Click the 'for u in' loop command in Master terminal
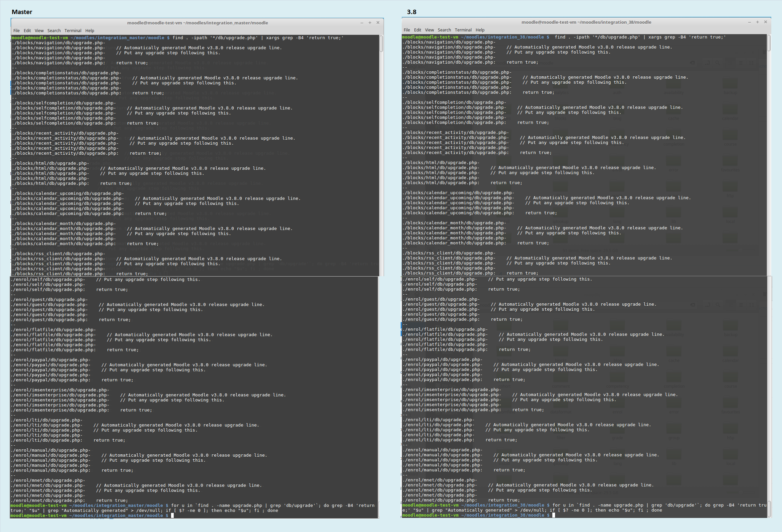 point(192,508)
